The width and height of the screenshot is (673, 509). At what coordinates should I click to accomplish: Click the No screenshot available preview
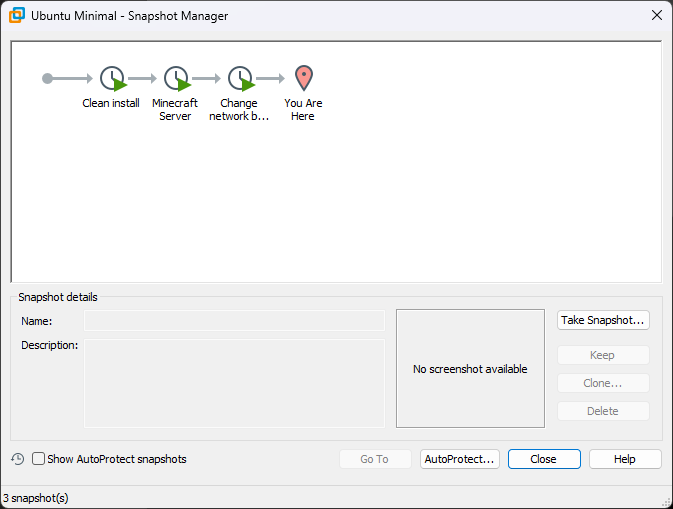pos(470,368)
